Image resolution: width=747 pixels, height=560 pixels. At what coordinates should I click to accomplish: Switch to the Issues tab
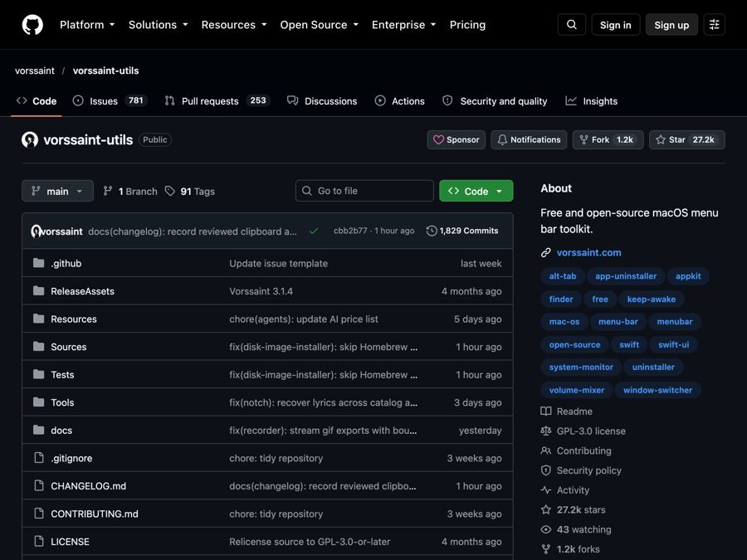tap(110, 101)
